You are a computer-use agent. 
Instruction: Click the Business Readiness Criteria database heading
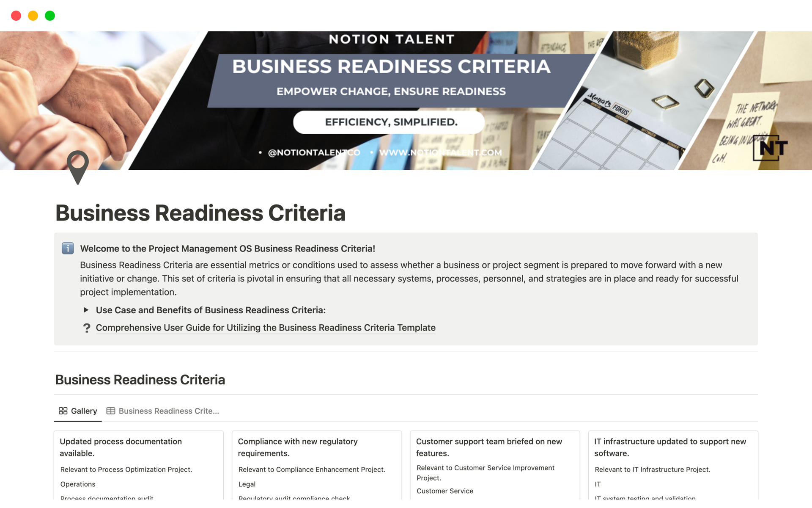pos(140,380)
